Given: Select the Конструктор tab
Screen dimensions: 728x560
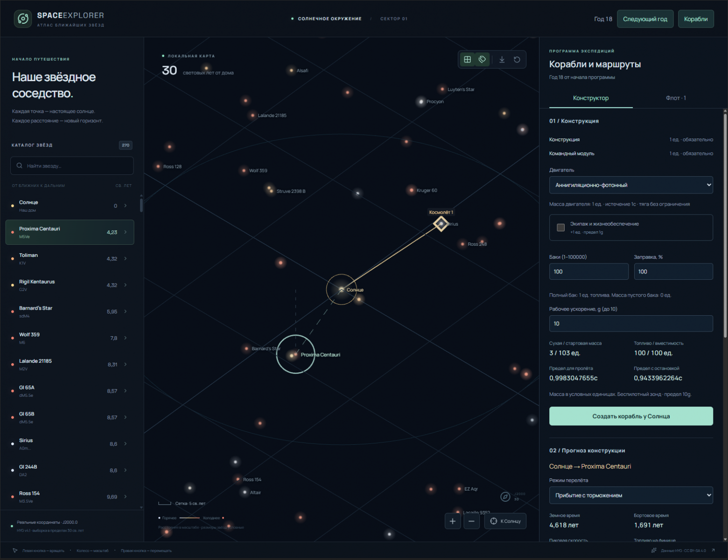Looking at the screenshot, I should [x=591, y=98].
